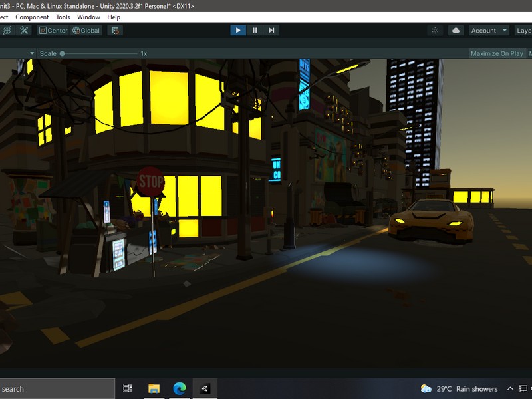This screenshot has width=532, height=399.
Task: Click the Play button to stop playback
Action: tap(238, 30)
